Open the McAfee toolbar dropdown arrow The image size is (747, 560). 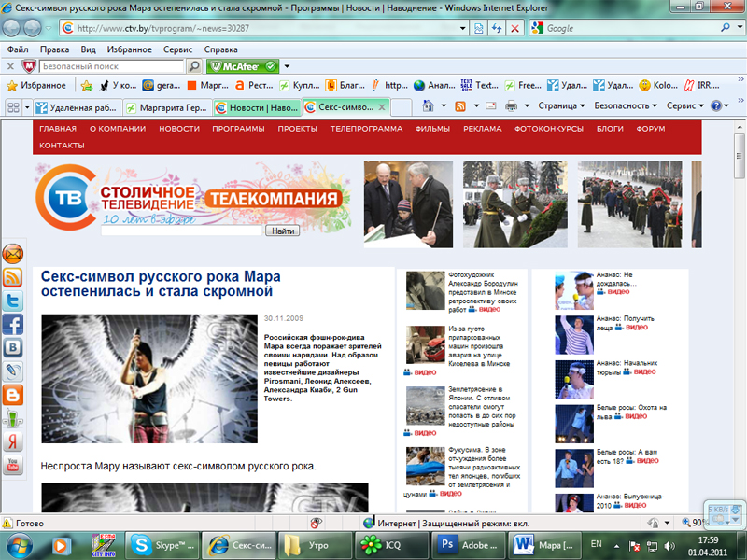(288, 66)
